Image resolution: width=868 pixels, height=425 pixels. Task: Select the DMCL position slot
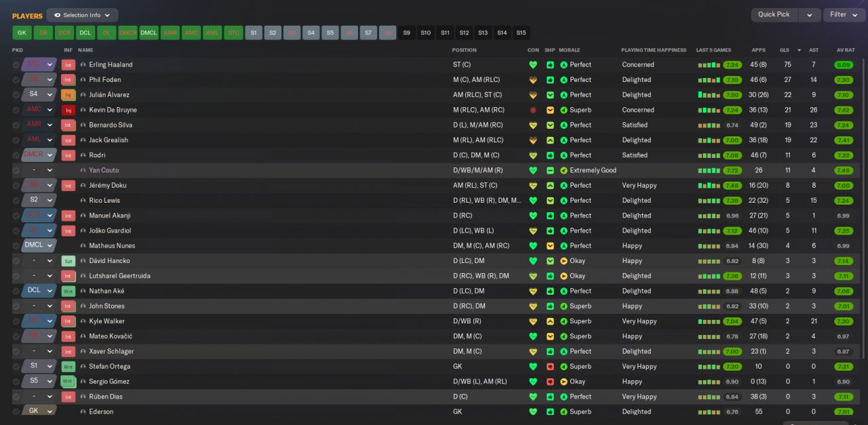click(149, 33)
